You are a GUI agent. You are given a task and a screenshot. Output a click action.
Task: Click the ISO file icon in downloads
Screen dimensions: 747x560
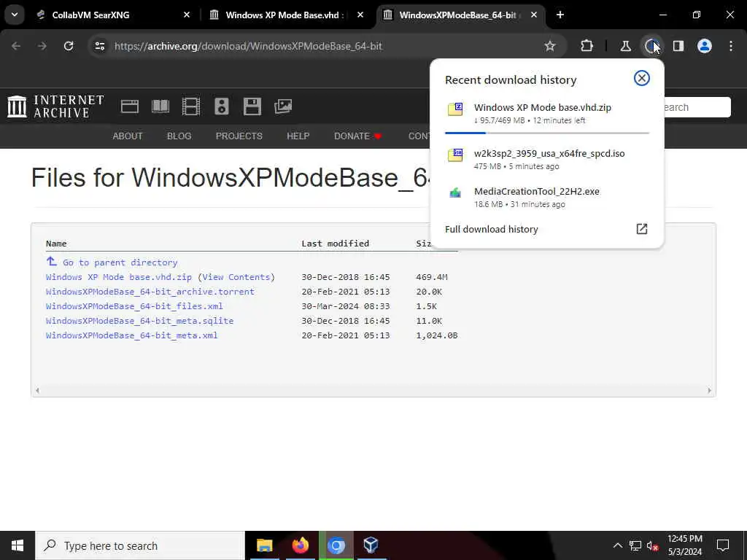click(x=455, y=155)
